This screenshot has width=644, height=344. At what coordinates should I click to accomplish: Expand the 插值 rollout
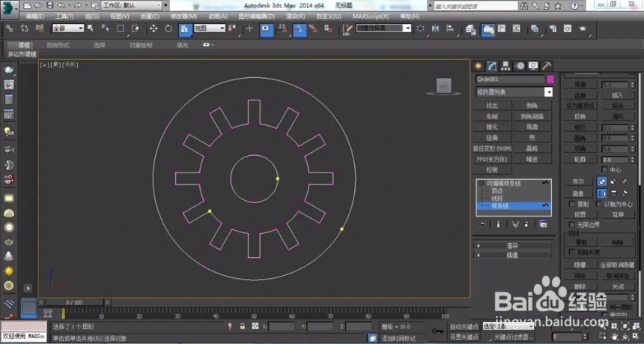pyautogui.click(x=512, y=256)
